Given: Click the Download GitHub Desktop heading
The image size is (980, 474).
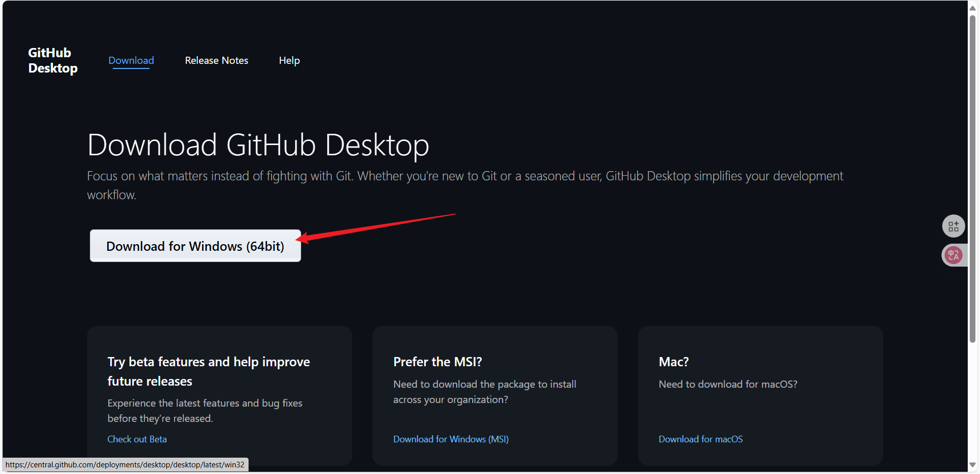Looking at the screenshot, I should [257, 145].
